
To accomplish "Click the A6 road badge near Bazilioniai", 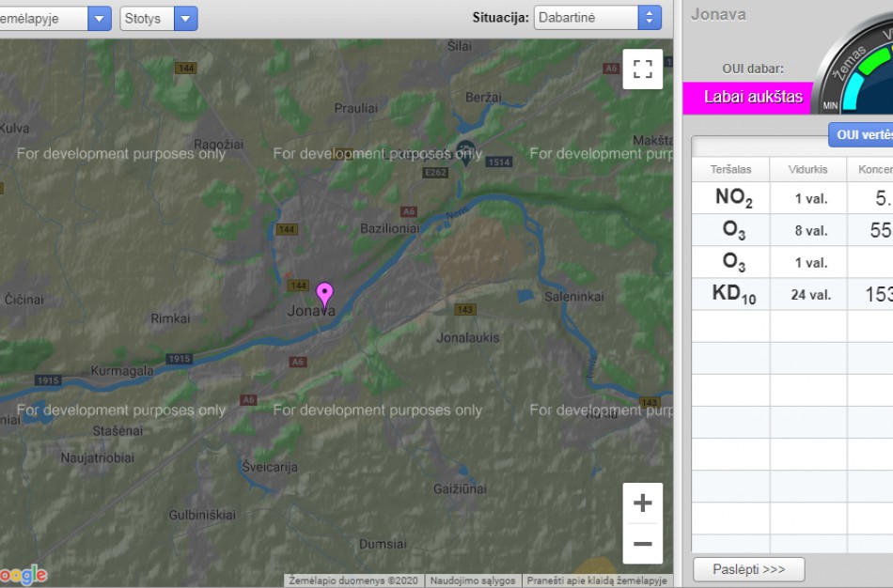I will click(408, 211).
